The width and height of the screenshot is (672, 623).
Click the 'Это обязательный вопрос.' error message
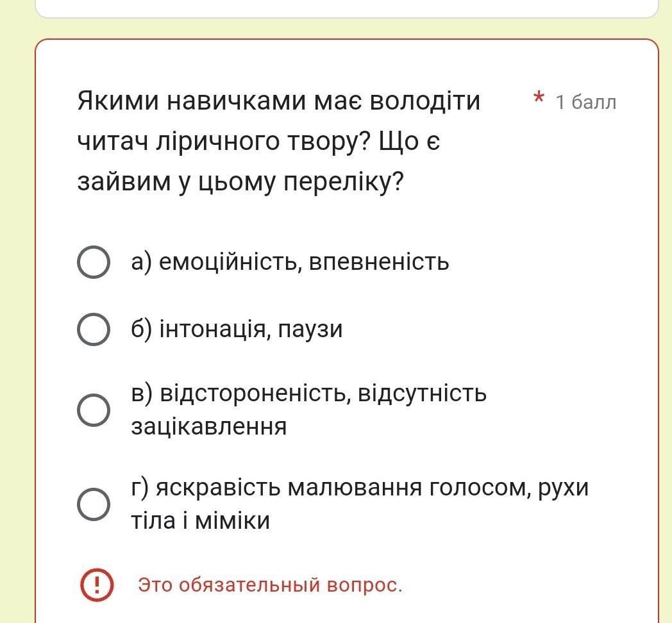[270, 585]
